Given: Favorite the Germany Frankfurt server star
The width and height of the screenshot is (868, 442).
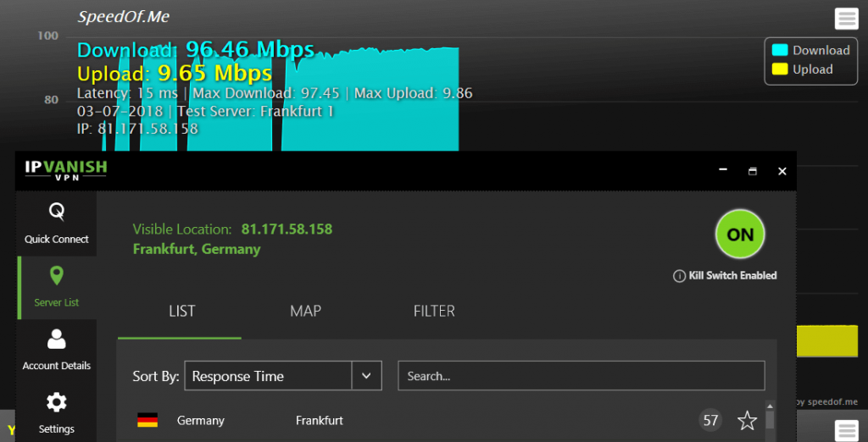Looking at the screenshot, I should 747,421.
